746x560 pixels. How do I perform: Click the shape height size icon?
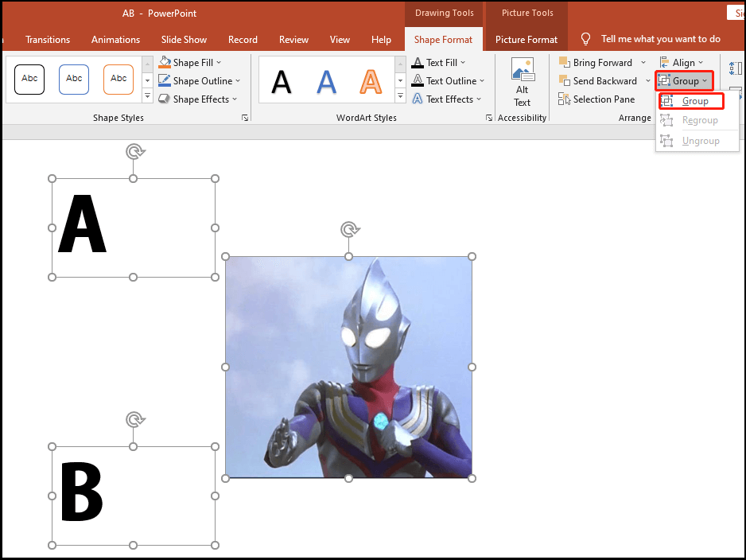735,68
